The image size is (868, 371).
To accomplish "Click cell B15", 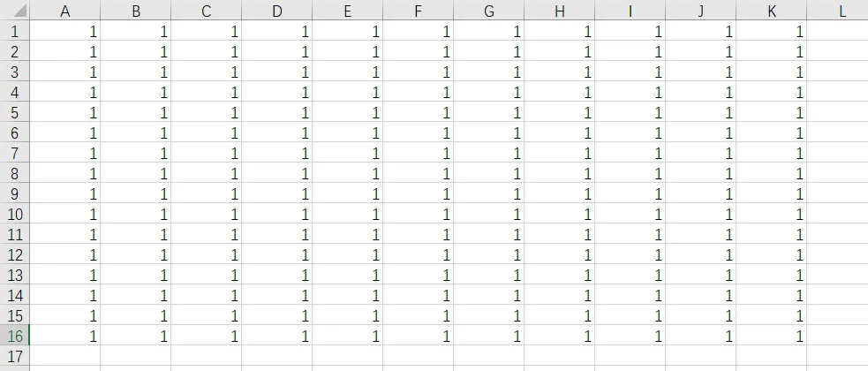I will click(x=136, y=315).
